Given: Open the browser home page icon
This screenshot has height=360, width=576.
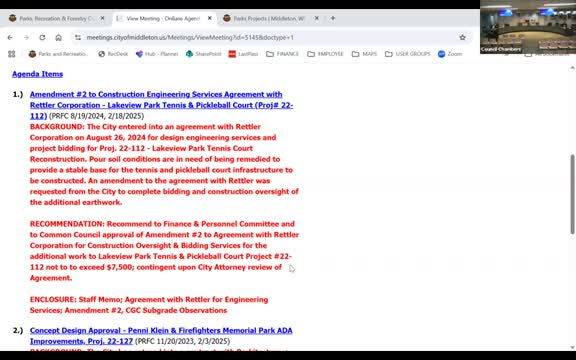Looking at the screenshot, I should tap(58, 37).
